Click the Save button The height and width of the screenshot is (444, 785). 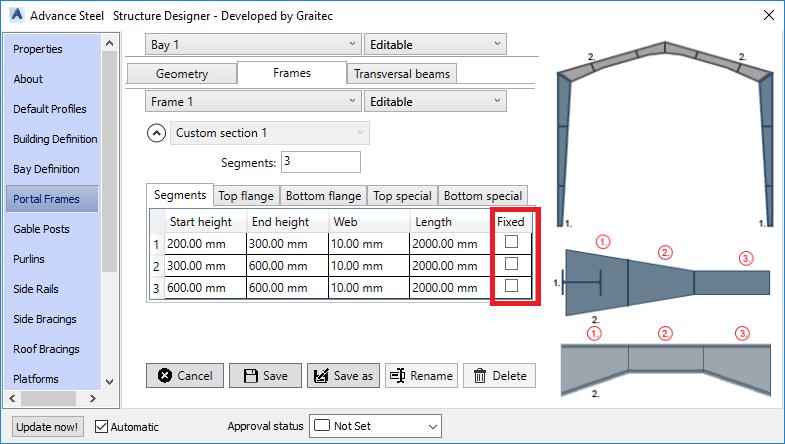(265, 375)
